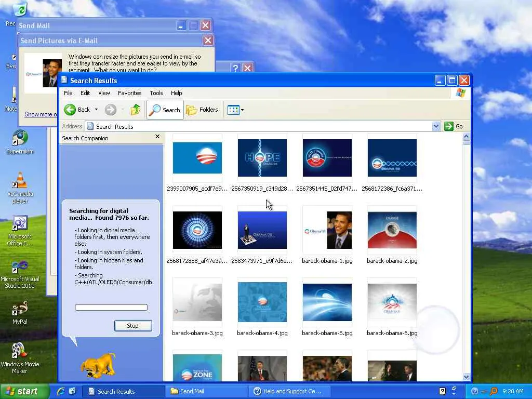Open the Back history dropdown arrow
This screenshot has width=532, height=399.
(96, 110)
